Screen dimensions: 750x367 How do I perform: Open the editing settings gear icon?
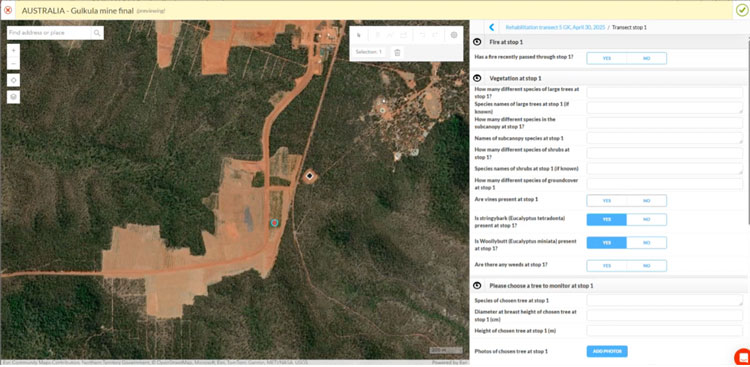(x=454, y=35)
